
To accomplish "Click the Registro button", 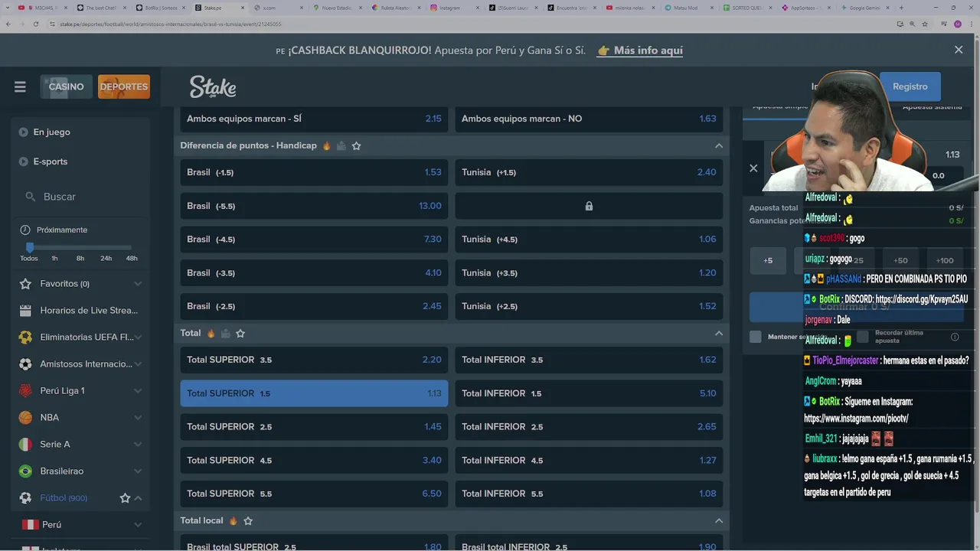I will click(910, 86).
